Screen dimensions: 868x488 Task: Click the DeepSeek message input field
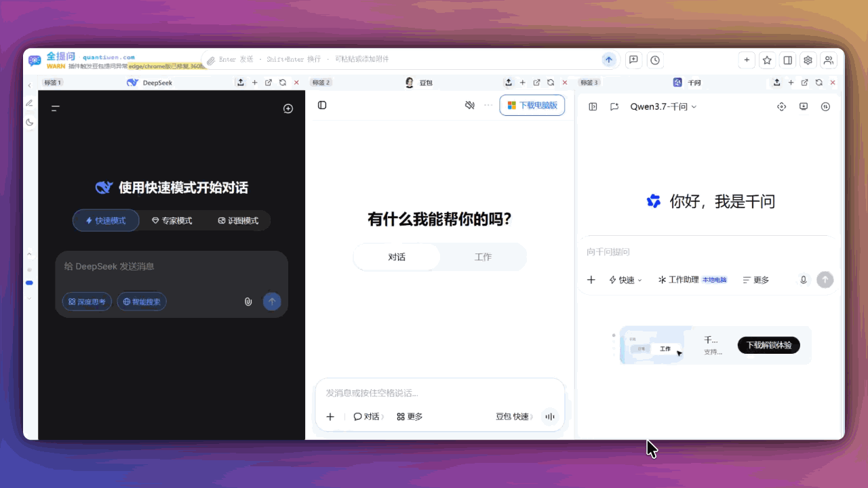click(172, 267)
